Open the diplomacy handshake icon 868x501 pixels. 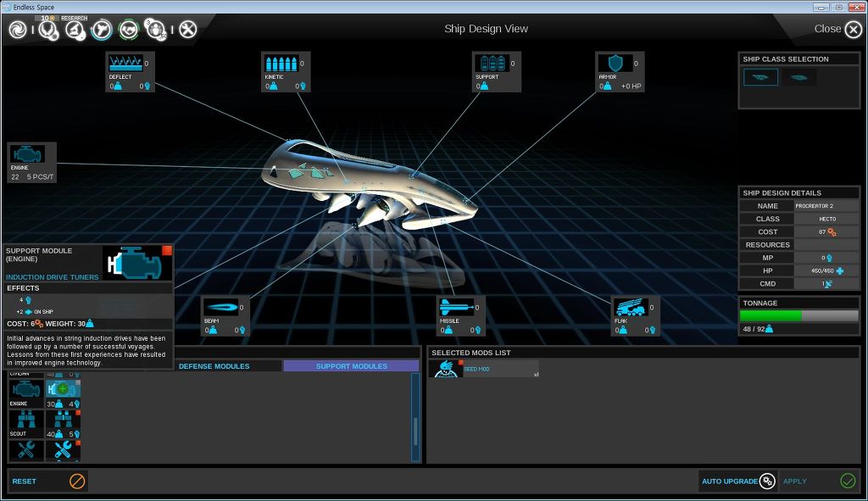[129, 30]
